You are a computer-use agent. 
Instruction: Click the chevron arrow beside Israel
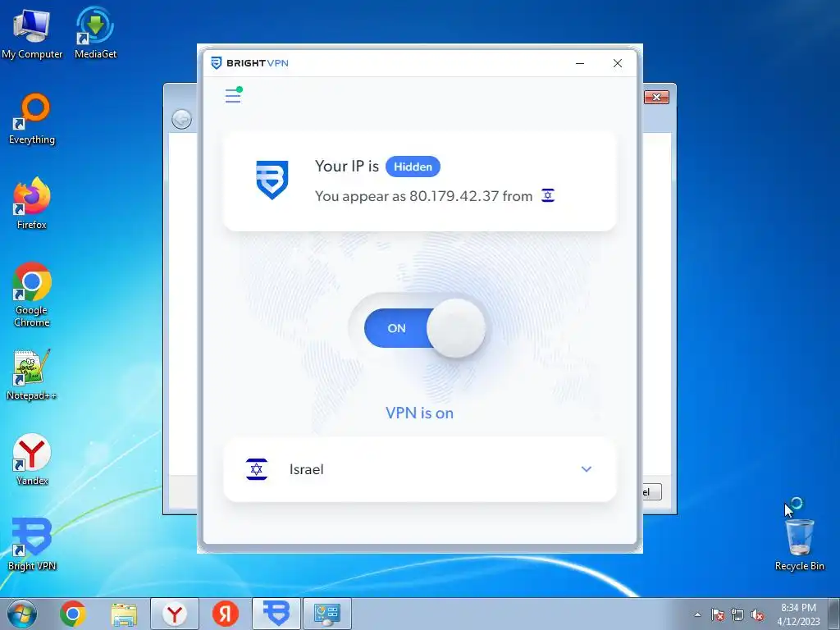point(586,468)
